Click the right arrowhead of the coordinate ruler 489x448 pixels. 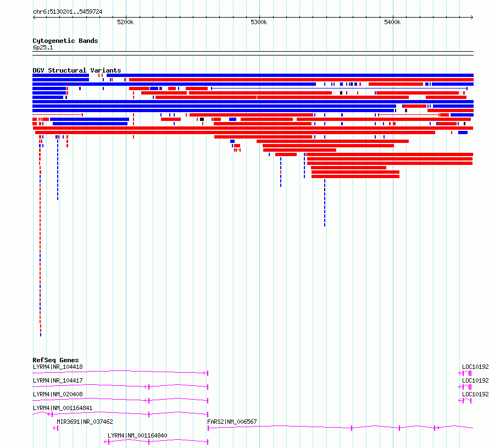click(x=472, y=17)
